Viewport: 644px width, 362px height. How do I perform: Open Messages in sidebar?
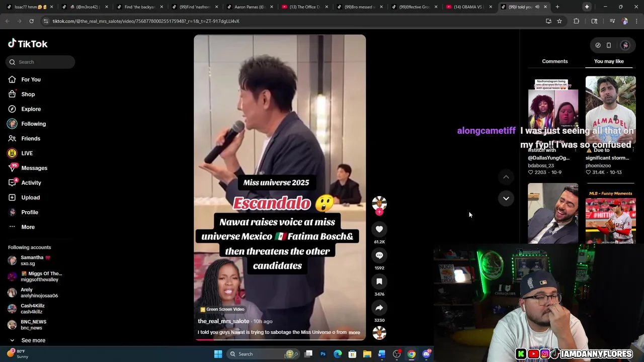[x=28, y=168]
